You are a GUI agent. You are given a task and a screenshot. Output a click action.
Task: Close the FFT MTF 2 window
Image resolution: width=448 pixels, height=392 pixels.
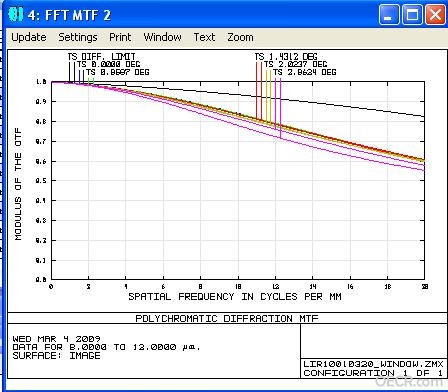tap(435, 15)
